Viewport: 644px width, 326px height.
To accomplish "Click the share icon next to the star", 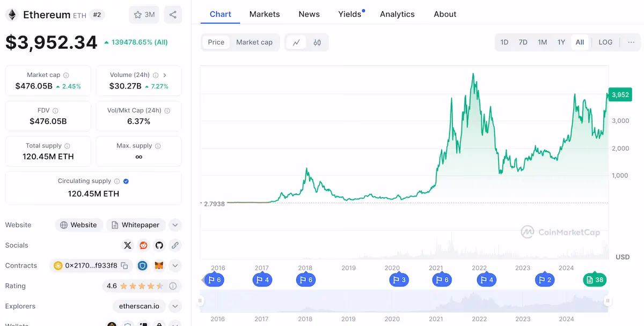I will tap(173, 15).
